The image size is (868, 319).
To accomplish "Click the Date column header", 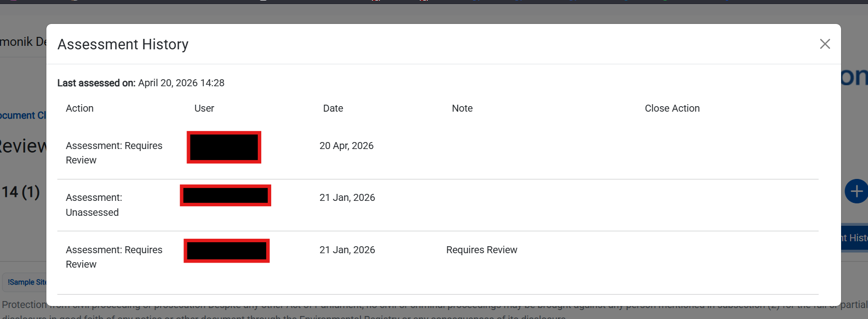I will pos(333,108).
